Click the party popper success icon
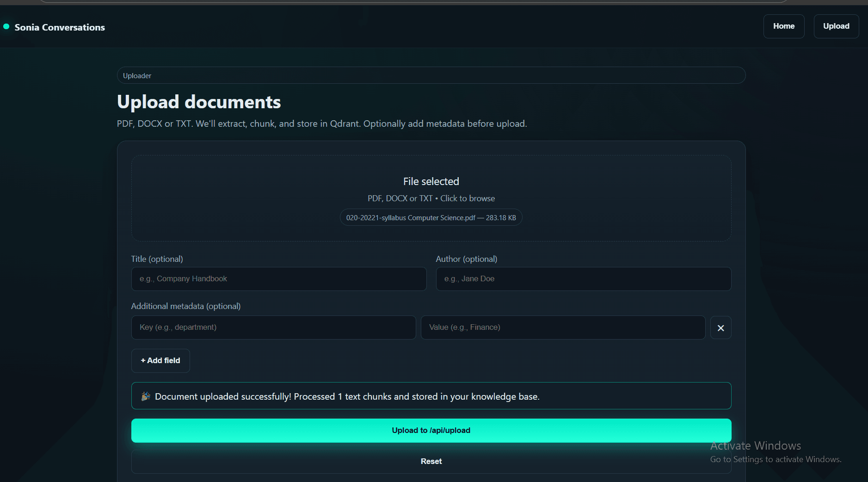 (146, 396)
